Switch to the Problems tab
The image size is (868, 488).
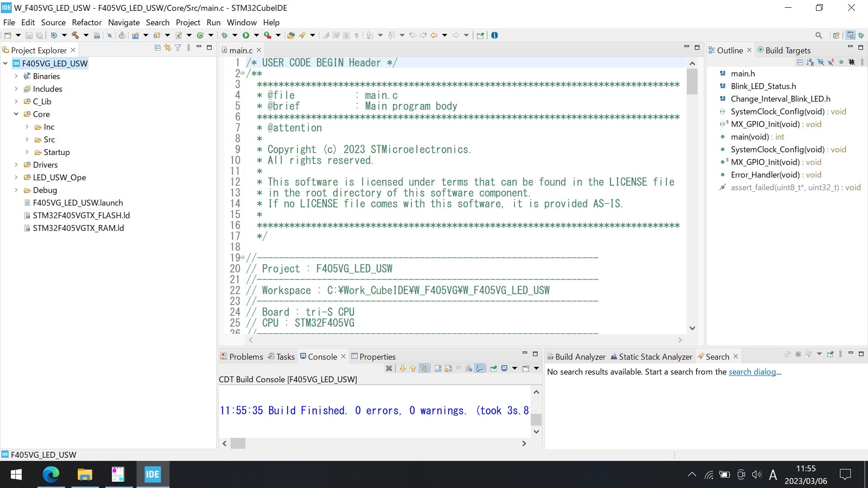click(242, 357)
